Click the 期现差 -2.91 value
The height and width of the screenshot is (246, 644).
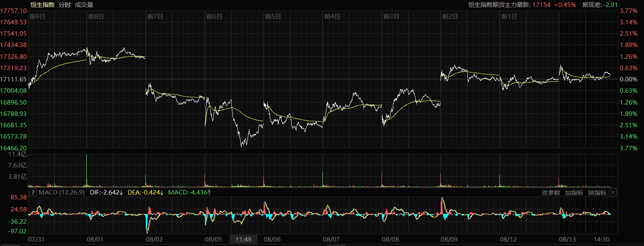coord(600,5)
